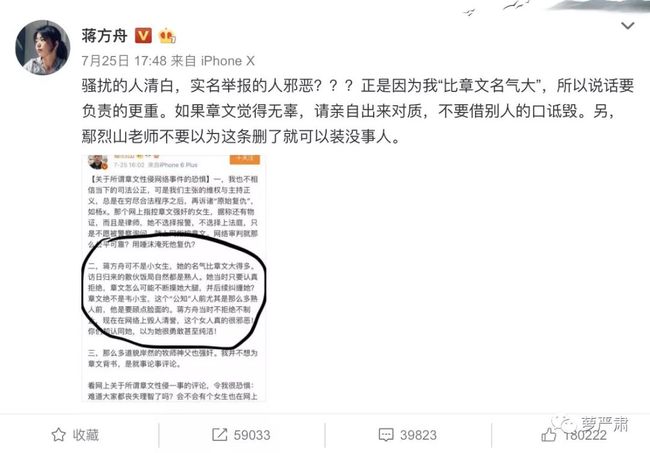Click the star favorite icon
Viewport: 650px width, 453px height.
(x=58, y=435)
